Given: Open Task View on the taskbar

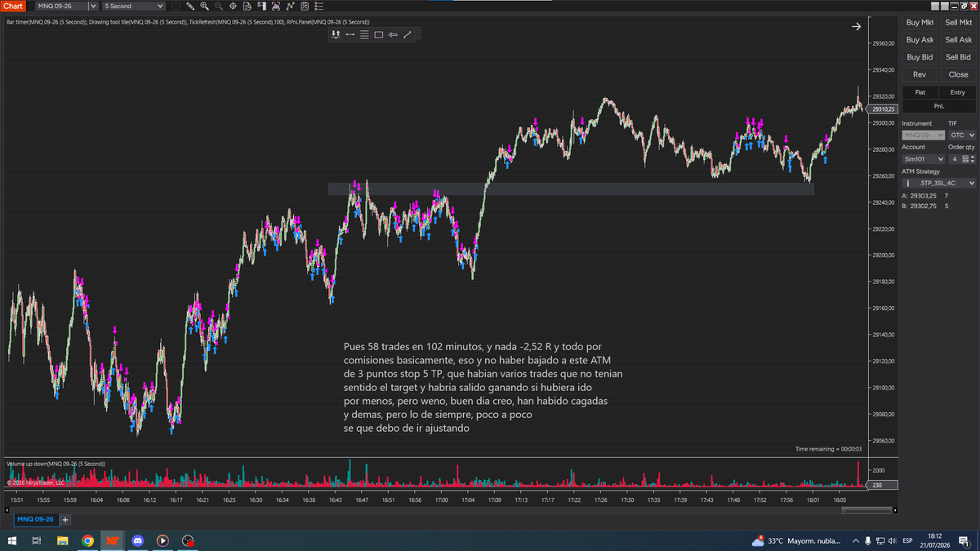Looking at the screenshot, I should coord(37,540).
